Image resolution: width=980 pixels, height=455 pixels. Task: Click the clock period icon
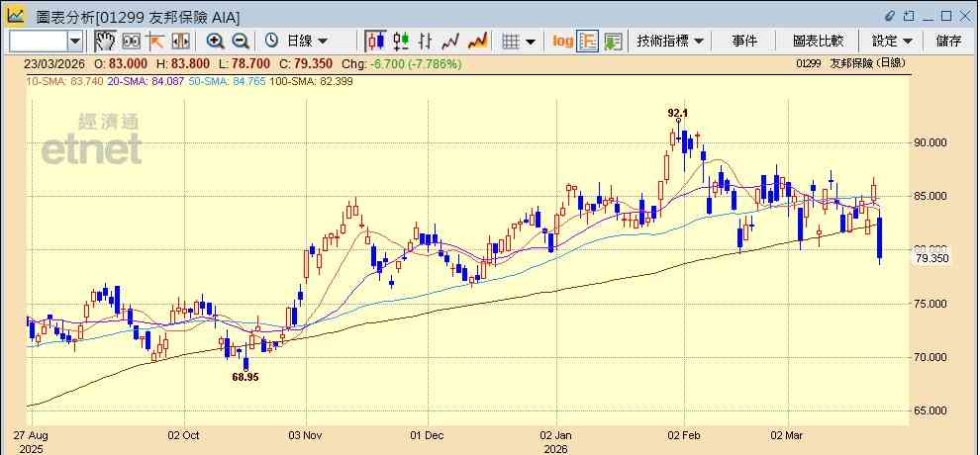(x=271, y=42)
